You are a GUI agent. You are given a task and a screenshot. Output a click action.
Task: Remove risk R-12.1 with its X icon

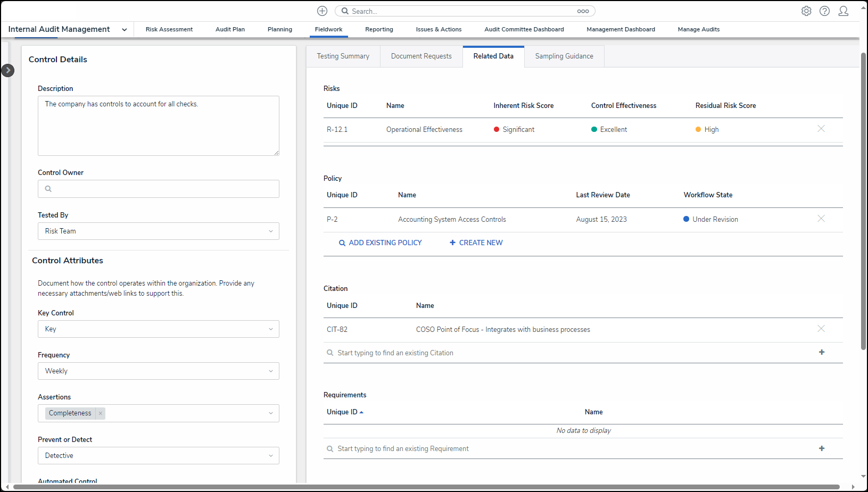(x=821, y=129)
